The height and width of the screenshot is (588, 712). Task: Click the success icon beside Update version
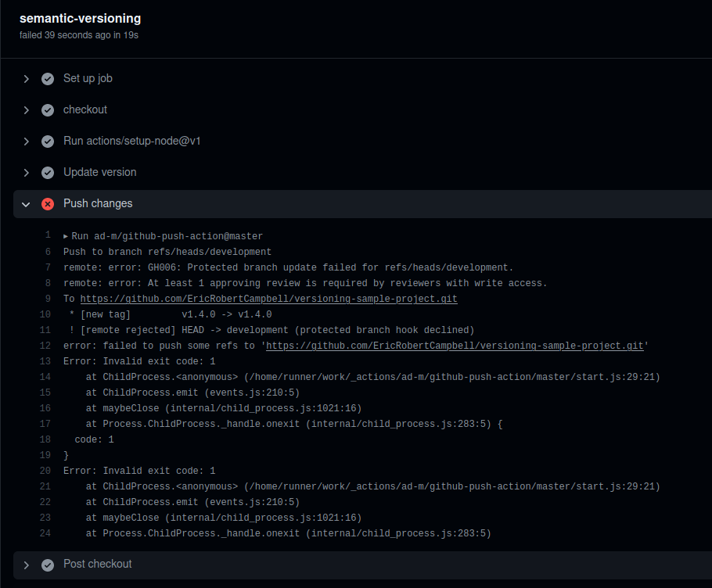point(48,173)
